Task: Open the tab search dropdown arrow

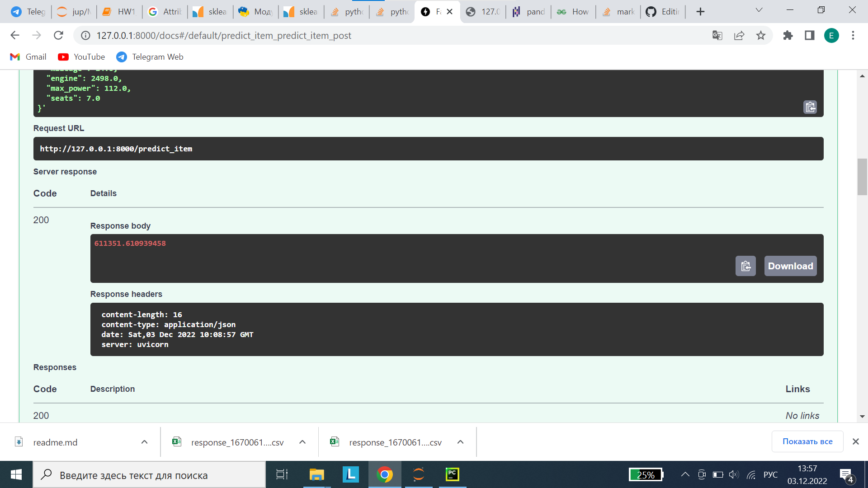Action: (759, 10)
